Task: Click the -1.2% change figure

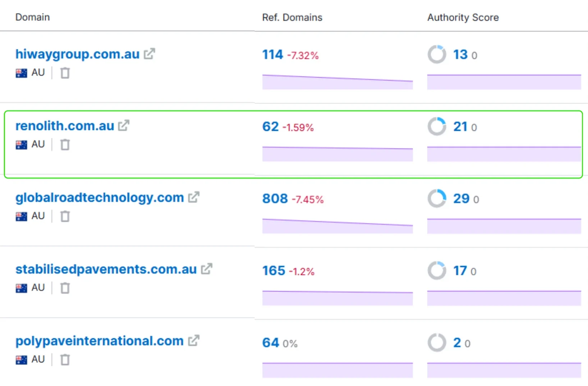Action: 302,271
